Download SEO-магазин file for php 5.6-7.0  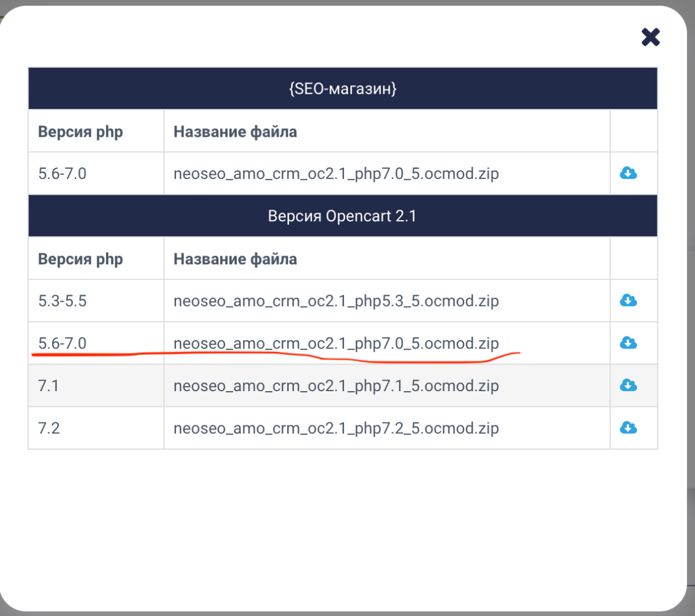click(x=628, y=173)
